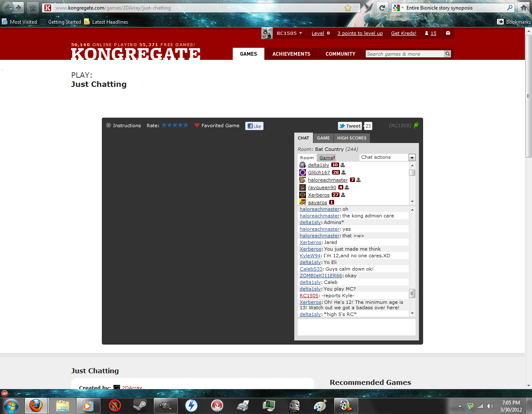Screen dimensions: 532x414
Task: Open the bookmark star dropdown arrow
Action: (354, 7)
